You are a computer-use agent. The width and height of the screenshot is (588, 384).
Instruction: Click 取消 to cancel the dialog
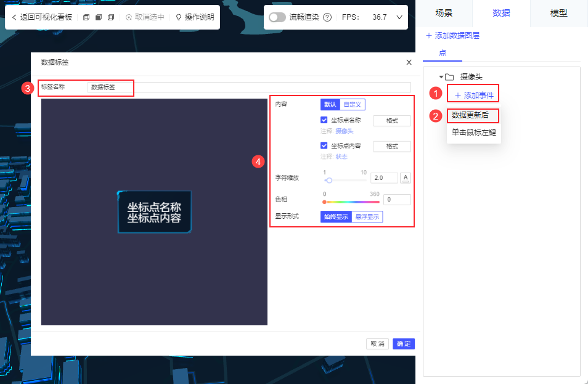(x=377, y=344)
